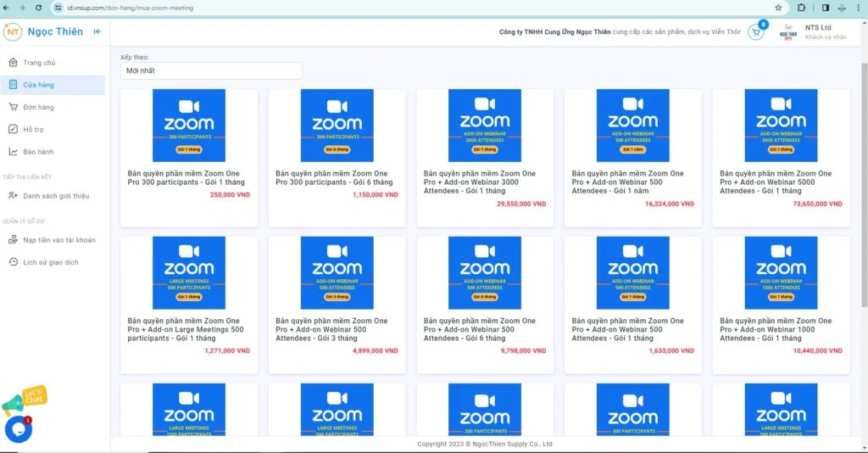Reload the browser page
The image size is (868, 453).
(38, 8)
